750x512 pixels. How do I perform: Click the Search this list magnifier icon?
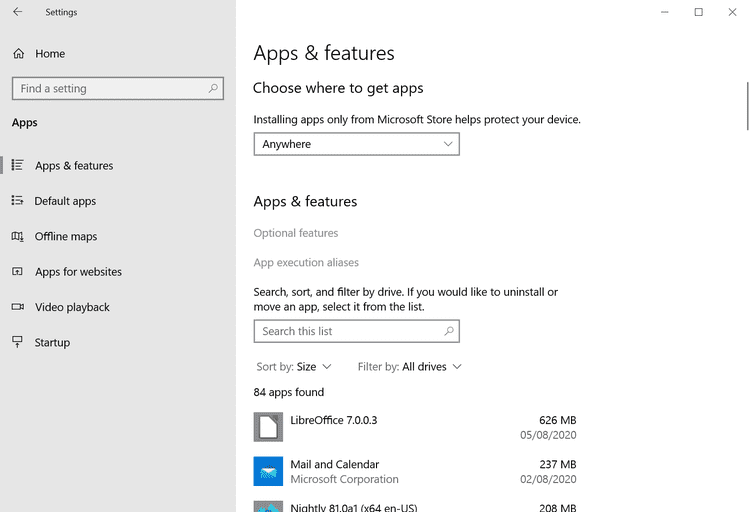(x=449, y=331)
